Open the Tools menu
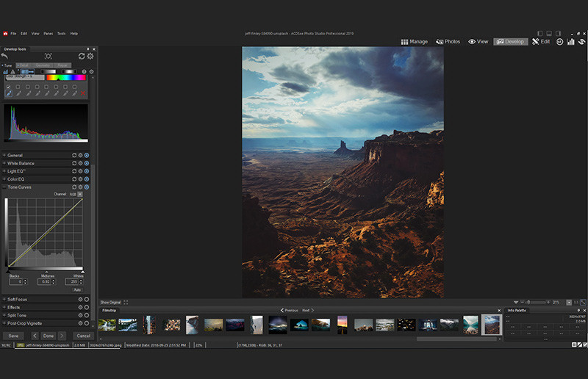Viewport: 588px width, 379px height. 62,33
